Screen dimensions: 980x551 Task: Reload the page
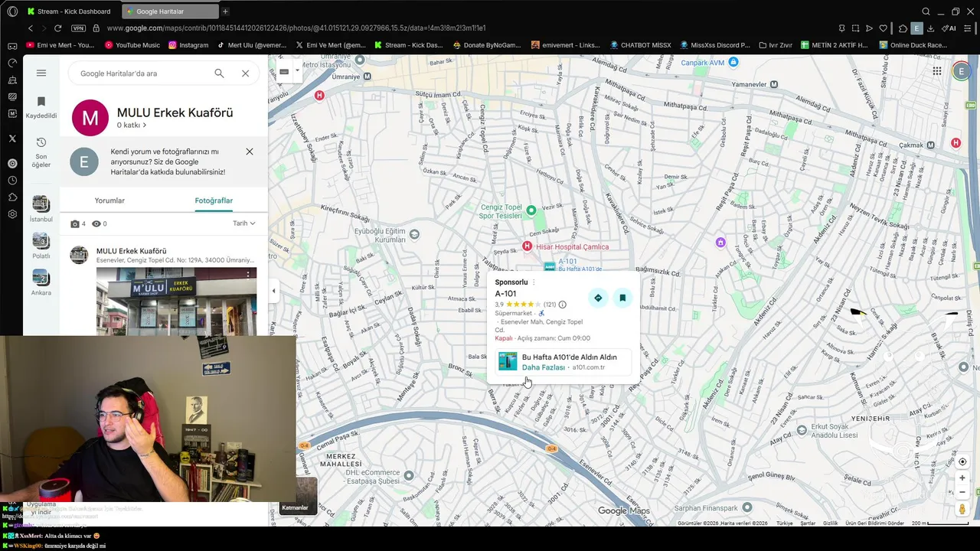[x=57, y=28]
